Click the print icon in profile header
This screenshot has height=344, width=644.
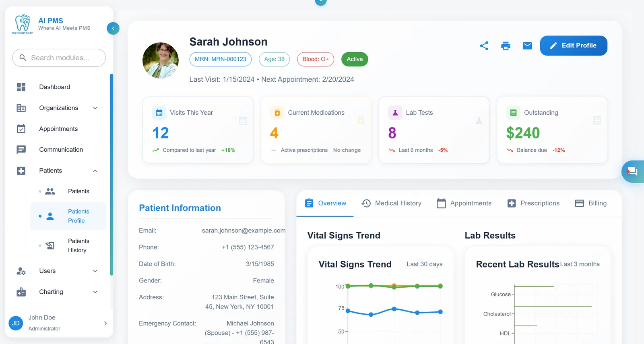coord(506,46)
